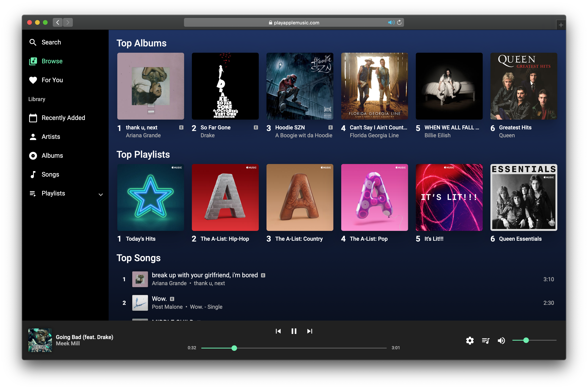The height and width of the screenshot is (389, 588).
Task: Open the It's Lit!!! playlist cover
Action: pos(449,197)
